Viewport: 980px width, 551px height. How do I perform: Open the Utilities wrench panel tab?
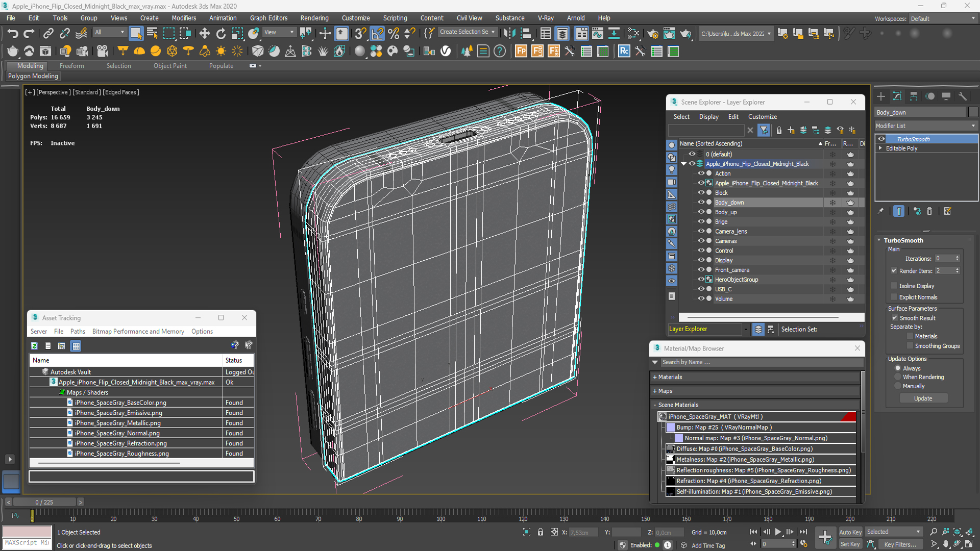tap(963, 96)
